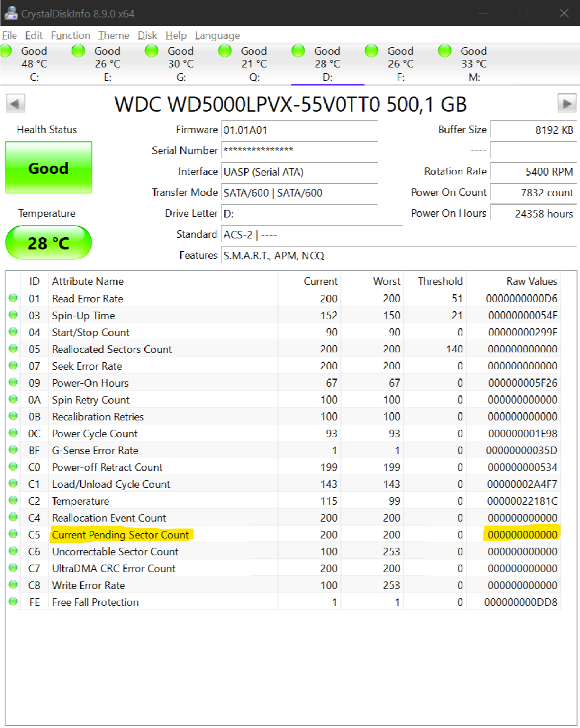The image size is (580, 728).
Task: Click status dot for Free Fall Protection
Action: (13, 601)
